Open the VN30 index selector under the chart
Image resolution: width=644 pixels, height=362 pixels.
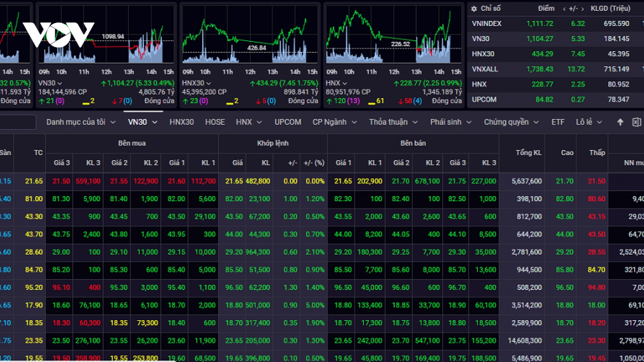50,83
